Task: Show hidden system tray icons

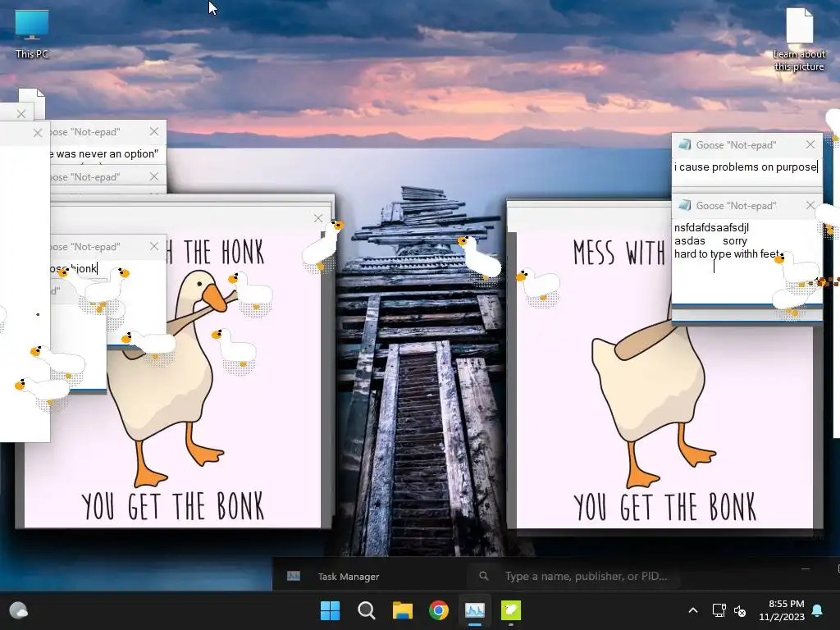Action: pos(692,610)
